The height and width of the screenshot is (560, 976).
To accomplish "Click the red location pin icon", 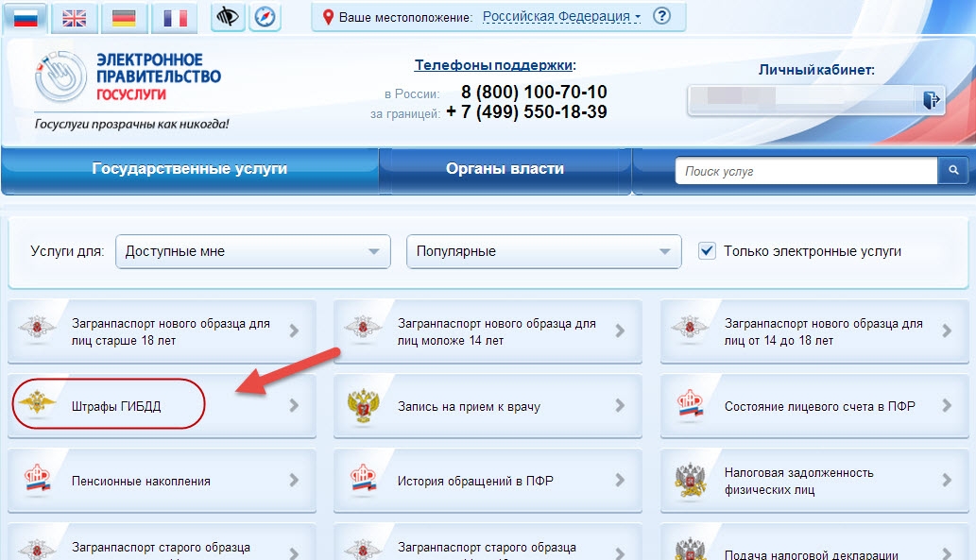I will pyautogui.click(x=328, y=17).
